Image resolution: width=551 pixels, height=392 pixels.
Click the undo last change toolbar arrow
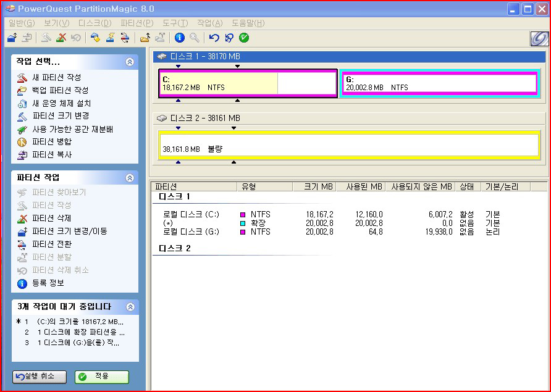pos(214,38)
